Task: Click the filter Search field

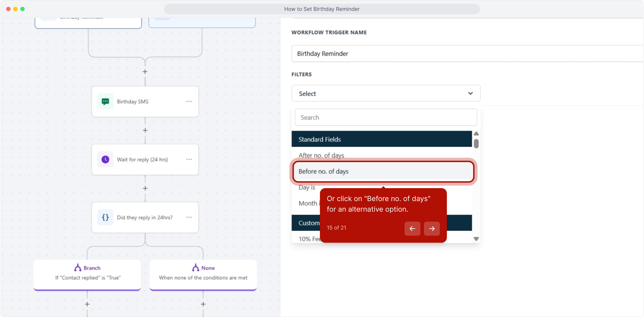Action: click(x=386, y=117)
